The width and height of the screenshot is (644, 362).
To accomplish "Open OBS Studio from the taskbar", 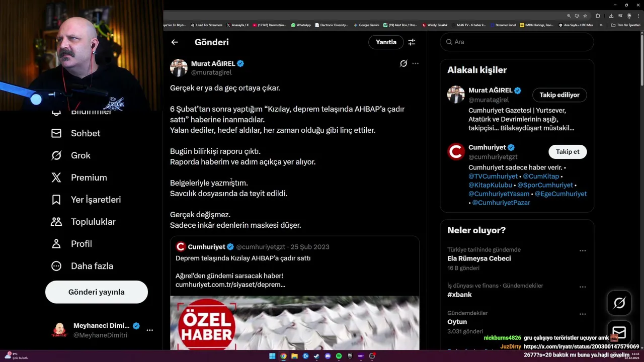I will coord(372,356).
